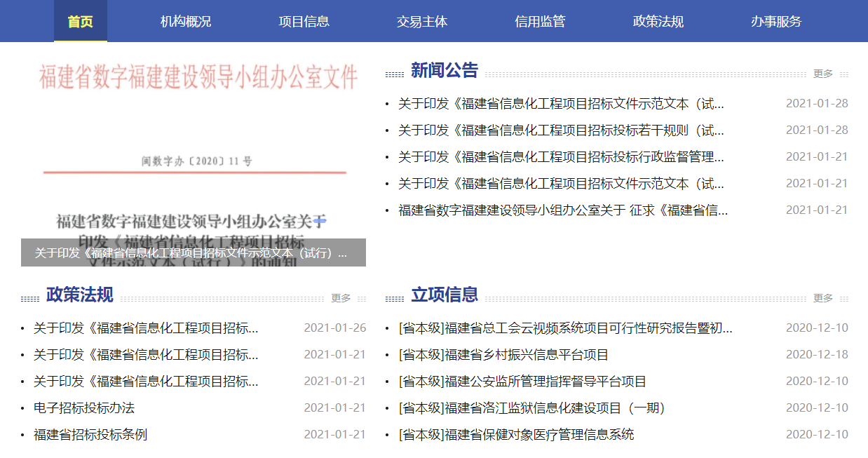868x458 pixels.
Task: Open 办事服务 menu item
Action: coord(775,21)
